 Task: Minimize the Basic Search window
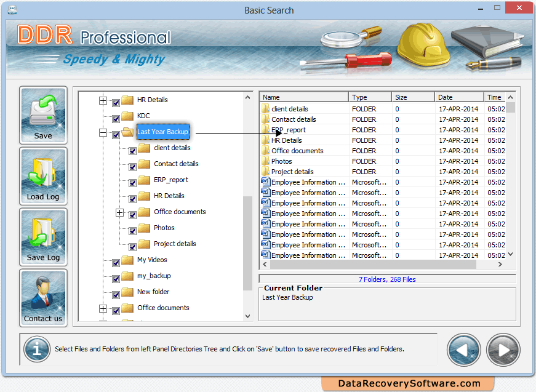tap(480, 9)
